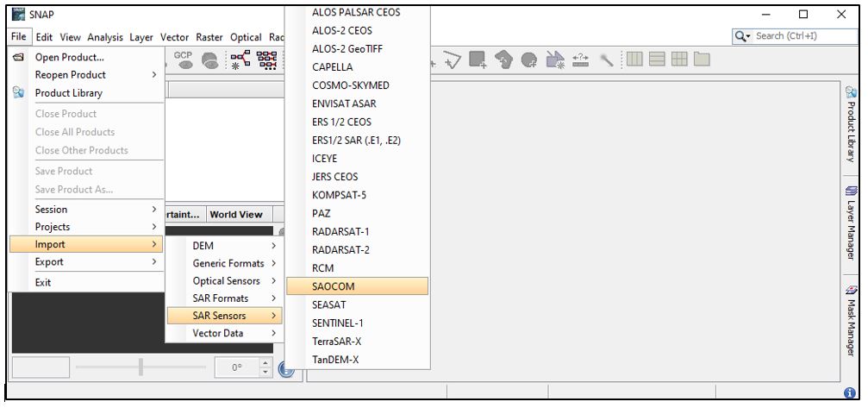Expand the Session submenu
868x408 pixels.
tap(87, 210)
